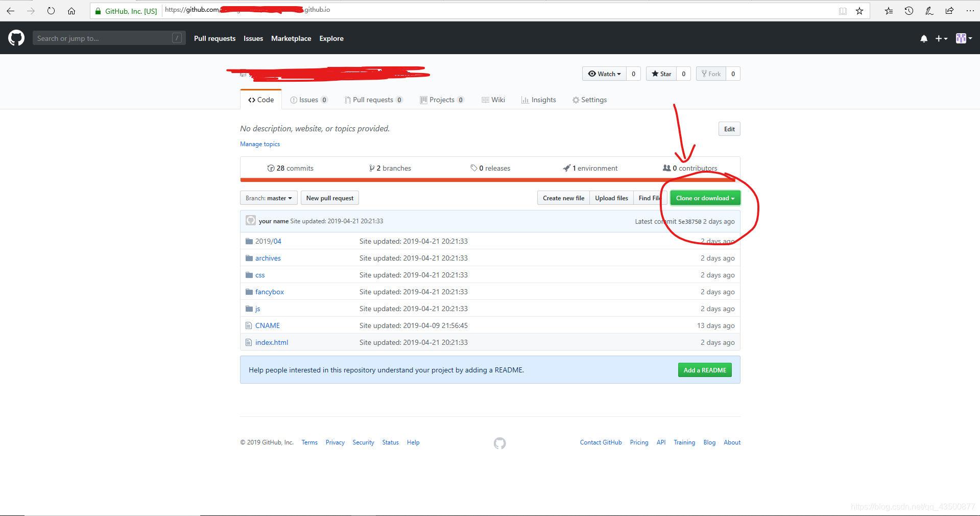The width and height of the screenshot is (980, 516).
Task: Open the js folder
Action: point(258,309)
